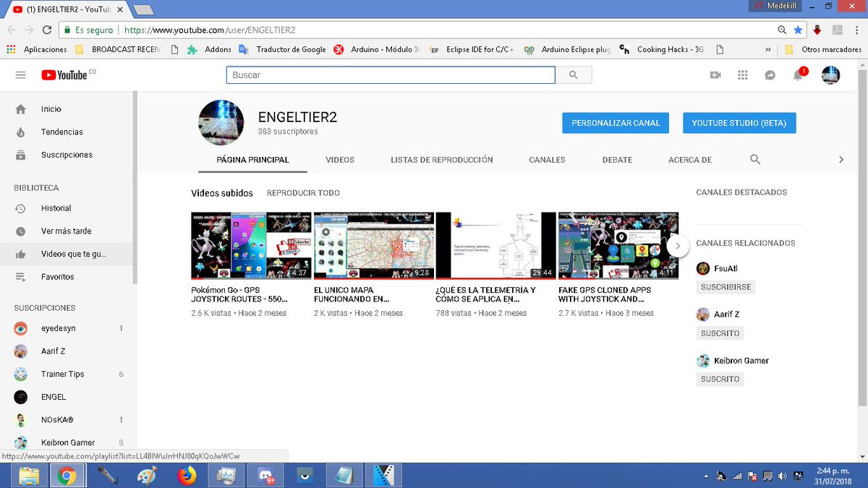868x488 pixels.
Task: Click REPRODUCIR TODO link
Action: pos(303,193)
